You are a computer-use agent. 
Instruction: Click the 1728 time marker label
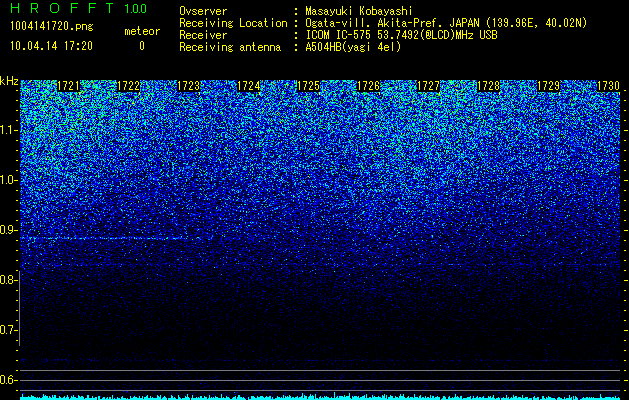[x=489, y=86]
